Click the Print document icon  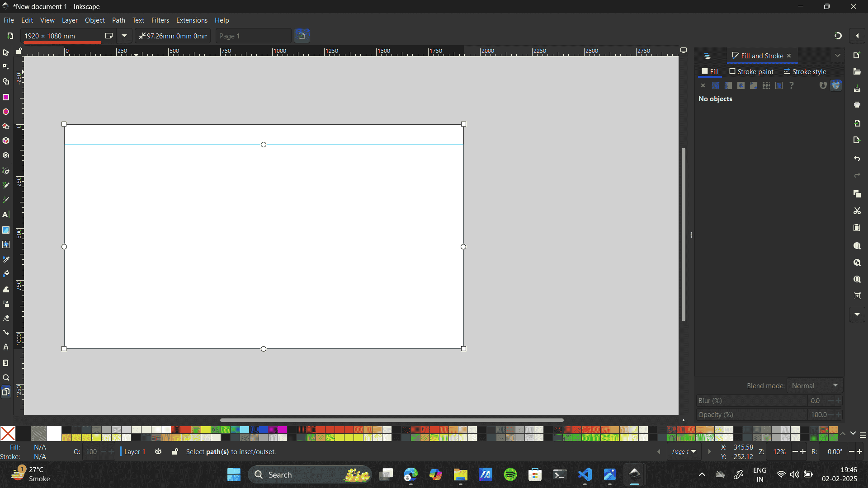click(x=857, y=105)
